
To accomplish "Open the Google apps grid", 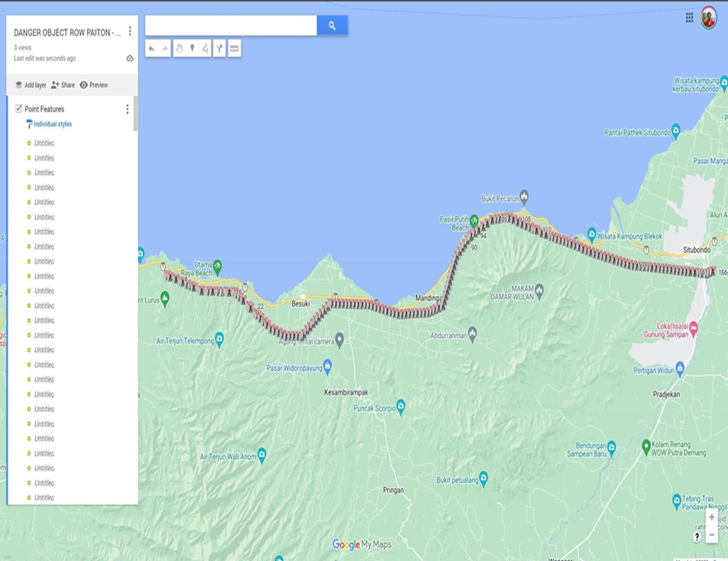I will click(x=689, y=18).
